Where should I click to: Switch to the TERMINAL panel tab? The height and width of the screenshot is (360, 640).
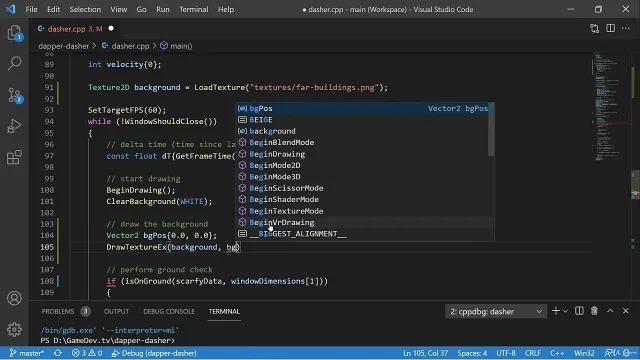point(224,311)
